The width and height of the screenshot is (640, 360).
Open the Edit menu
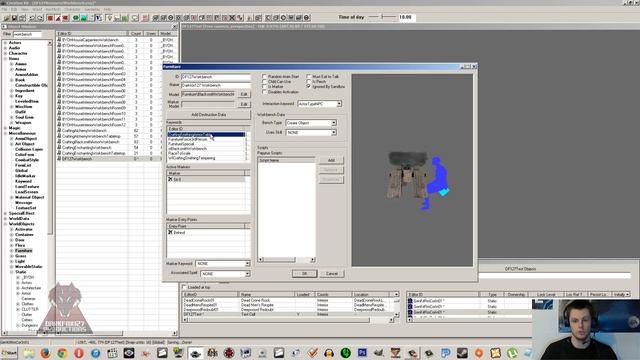tap(14, 9)
